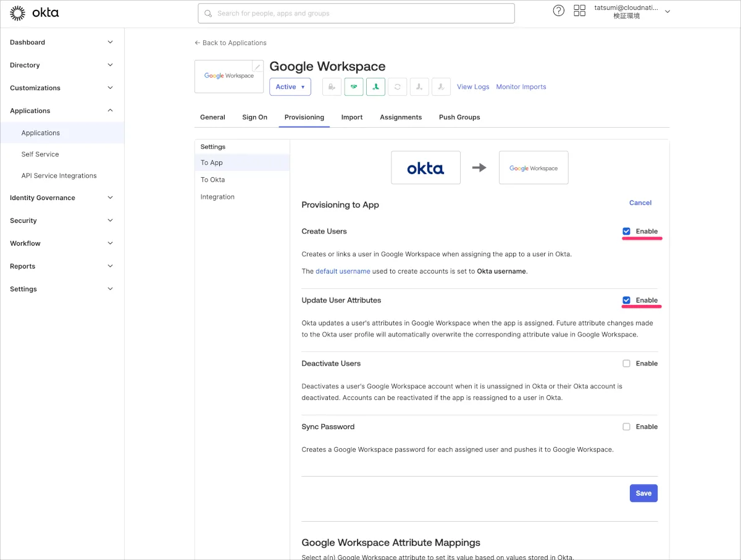Open the help question mark icon
The image size is (741, 560).
558,10
